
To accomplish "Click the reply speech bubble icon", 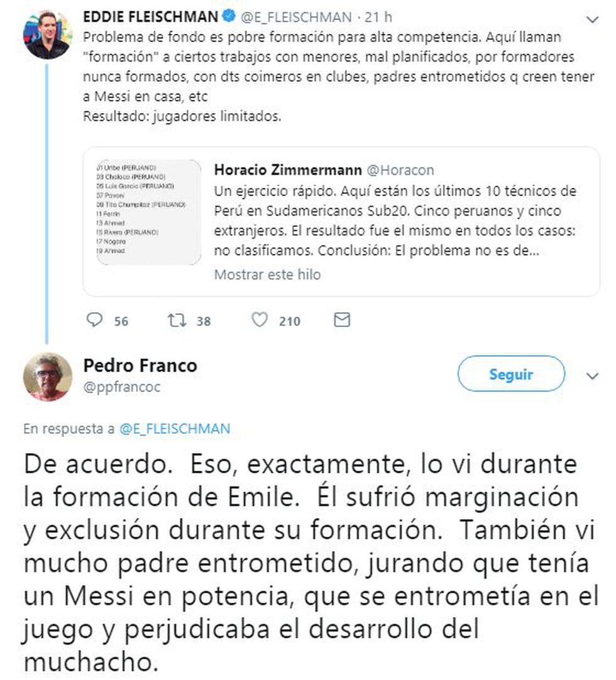I will [94, 321].
